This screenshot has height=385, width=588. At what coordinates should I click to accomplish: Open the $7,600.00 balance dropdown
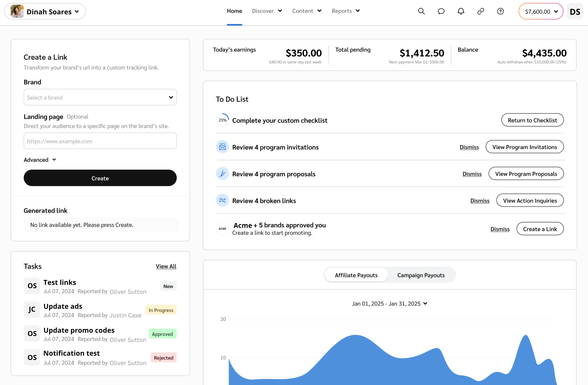(x=541, y=12)
